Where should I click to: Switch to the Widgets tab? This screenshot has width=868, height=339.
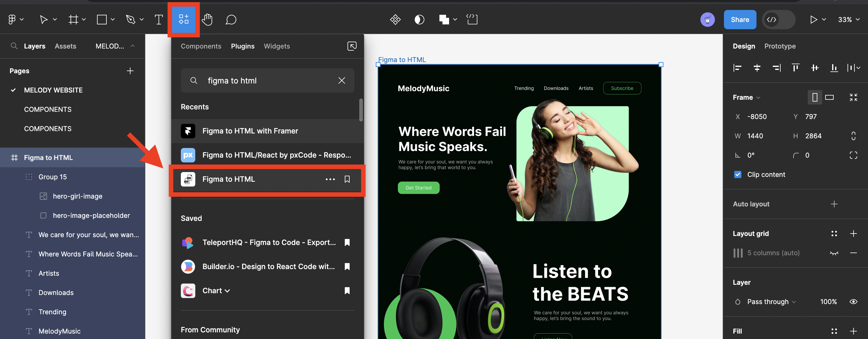(277, 46)
